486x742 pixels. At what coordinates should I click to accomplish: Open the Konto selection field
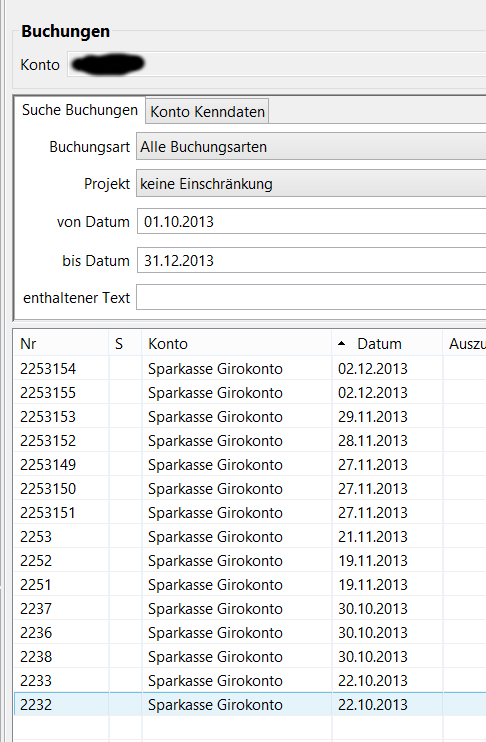tap(277, 64)
